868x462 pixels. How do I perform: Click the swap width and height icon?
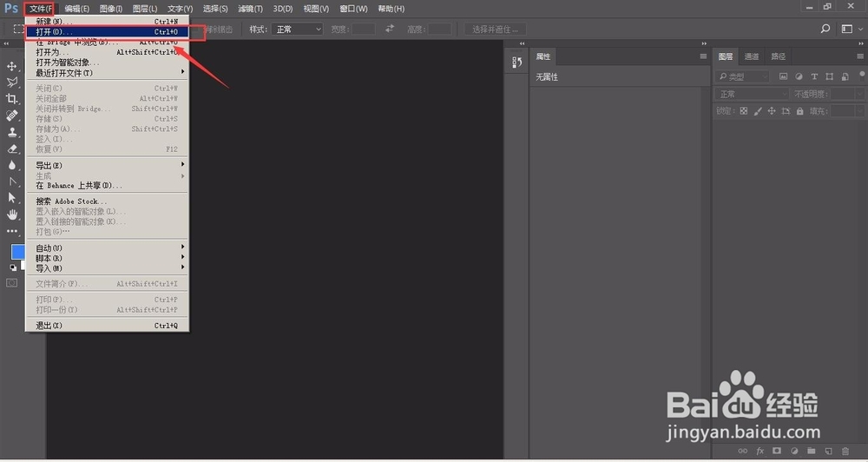[390, 29]
